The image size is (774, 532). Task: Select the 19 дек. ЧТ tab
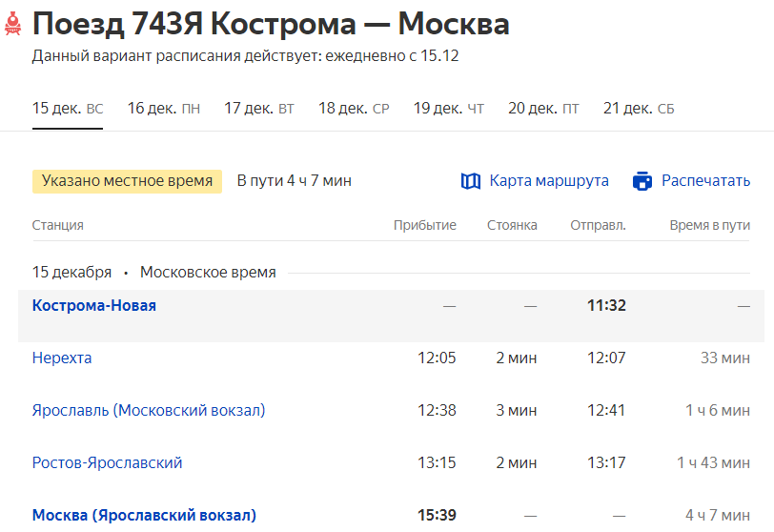pos(448,109)
